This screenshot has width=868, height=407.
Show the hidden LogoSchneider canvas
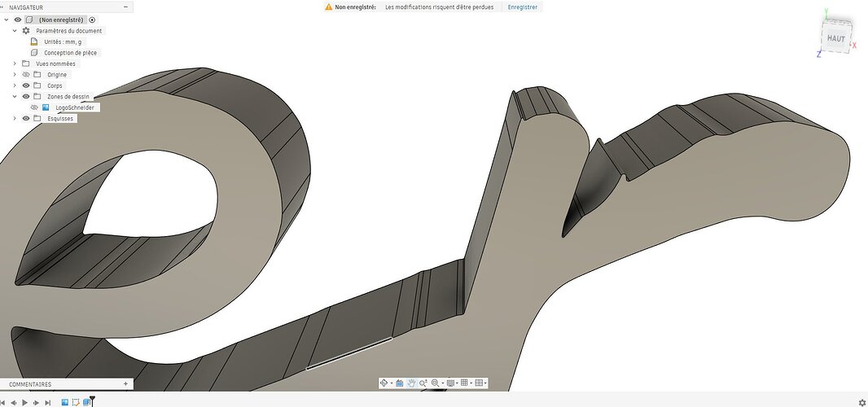[x=33, y=107]
